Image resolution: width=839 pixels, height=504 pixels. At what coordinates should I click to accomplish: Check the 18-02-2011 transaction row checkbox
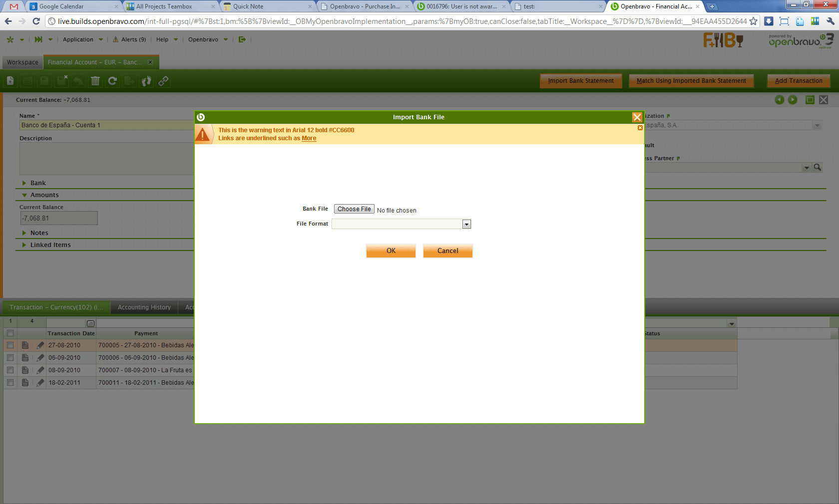pyautogui.click(x=10, y=383)
